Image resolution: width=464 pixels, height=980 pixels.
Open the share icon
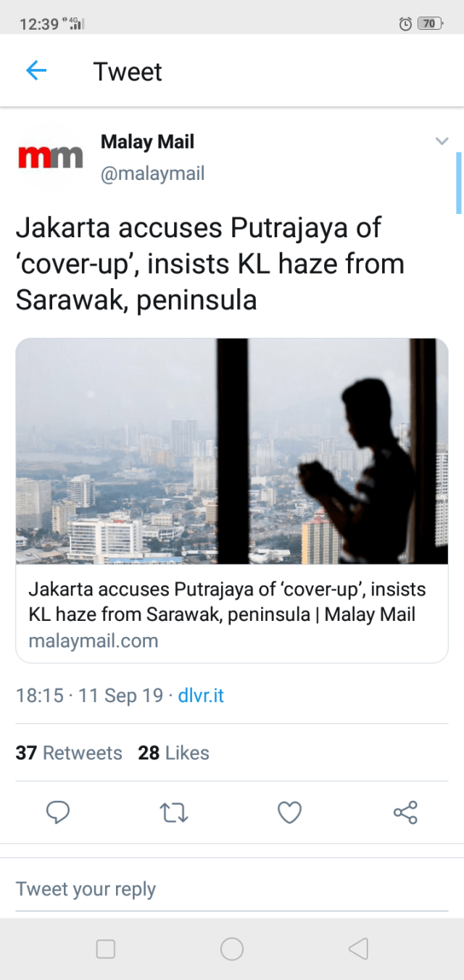[406, 812]
